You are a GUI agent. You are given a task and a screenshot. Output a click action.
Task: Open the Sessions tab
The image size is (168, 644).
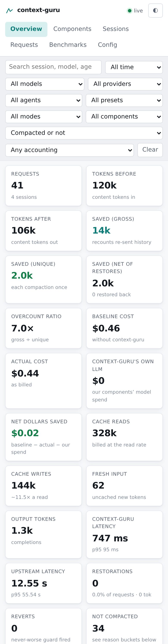pyautogui.click(x=116, y=29)
